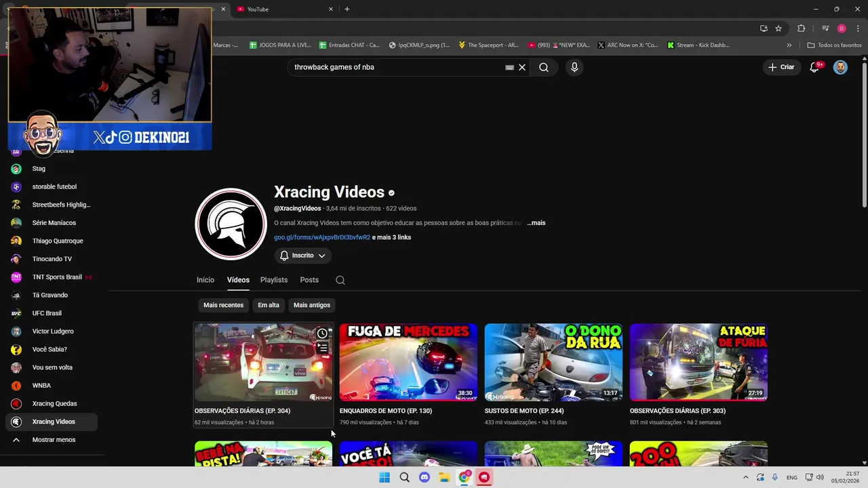Click the page vertical scrollbar
The width and height of the screenshot is (868, 488).
point(864,136)
